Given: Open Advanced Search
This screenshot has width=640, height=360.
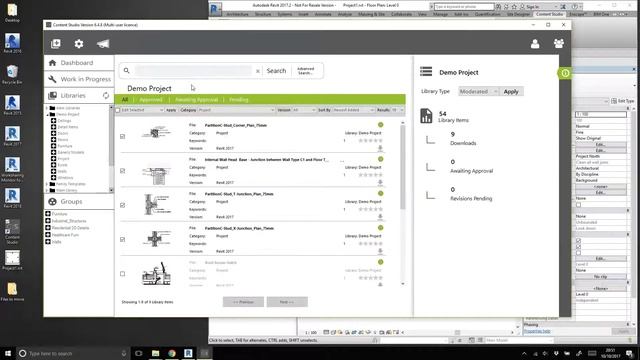Looking at the screenshot, I should point(306,71).
